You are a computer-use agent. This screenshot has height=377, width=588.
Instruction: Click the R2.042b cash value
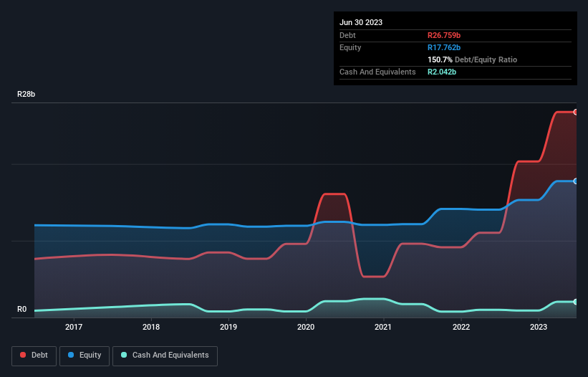(x=442, y=72)
